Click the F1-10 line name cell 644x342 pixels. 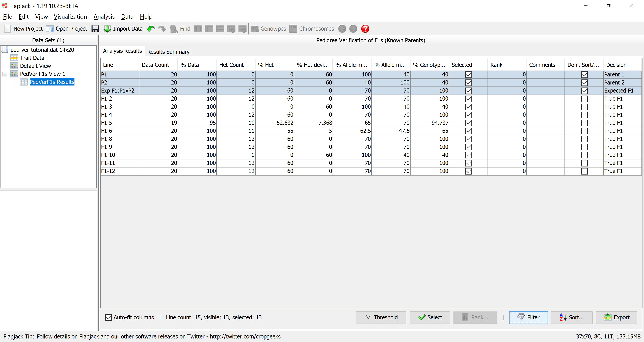tap(120, 155)
